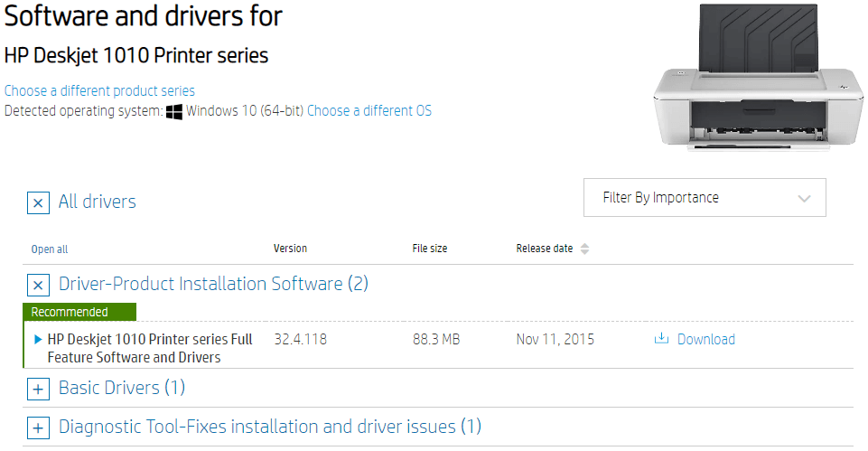Viewport: 868px width, 451px height.
Task: Click the Download link
Action: point(705,339)
